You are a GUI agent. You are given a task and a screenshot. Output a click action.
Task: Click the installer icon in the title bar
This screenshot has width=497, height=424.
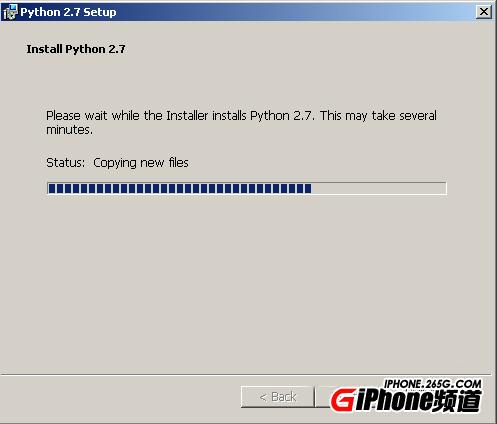pyautogui.click(x=9, y=12)
